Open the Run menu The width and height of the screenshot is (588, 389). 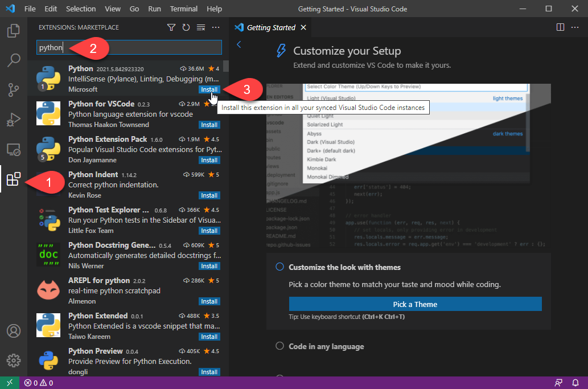click(154, 9)
